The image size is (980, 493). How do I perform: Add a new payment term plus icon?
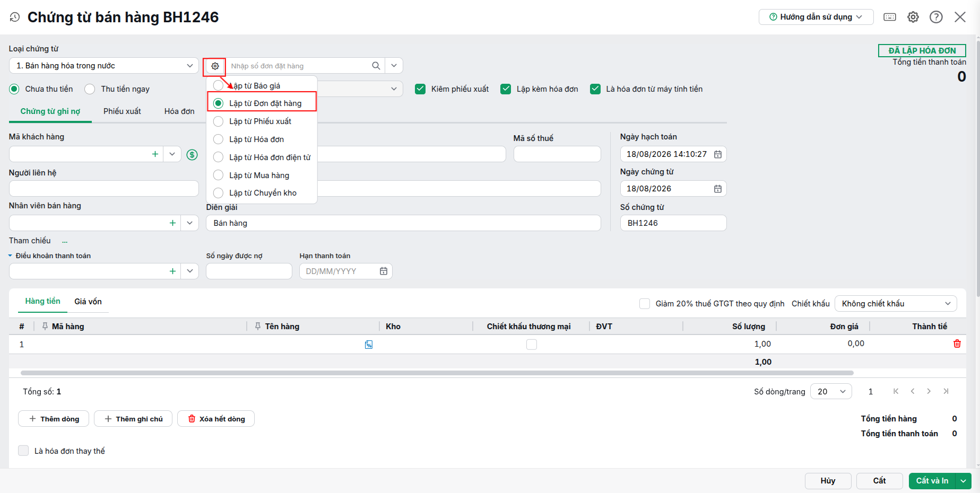click(172, 271)
